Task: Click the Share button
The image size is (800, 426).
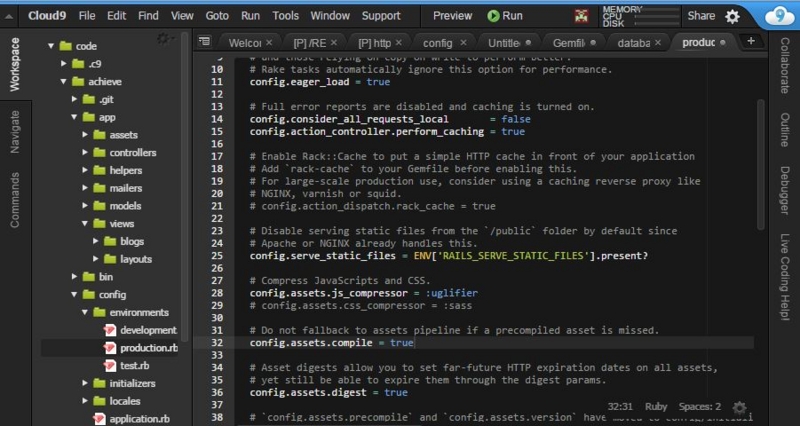Action: 701,16
